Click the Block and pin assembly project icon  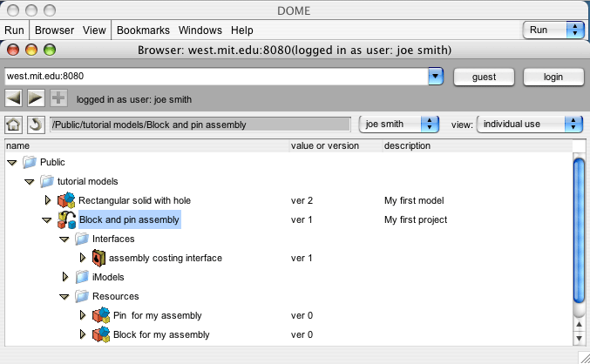(66, 219)
